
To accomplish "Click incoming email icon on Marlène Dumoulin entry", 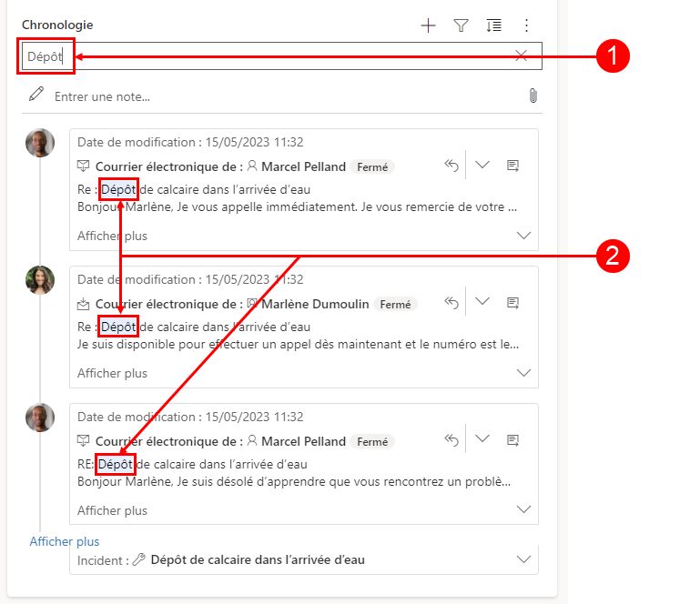I will (84, 304).
